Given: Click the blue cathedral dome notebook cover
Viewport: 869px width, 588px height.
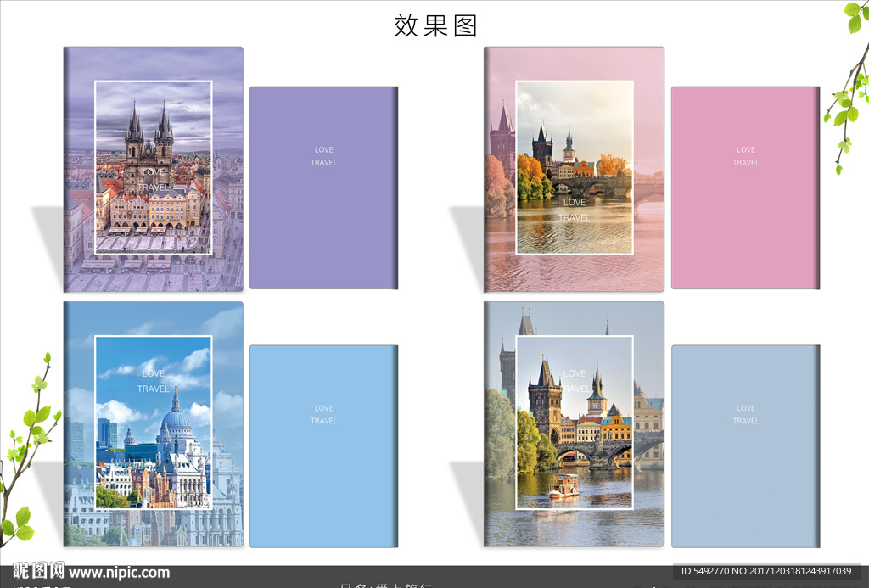Looking at the screenshot, I should pyautogui.click(x=154, y=424).
